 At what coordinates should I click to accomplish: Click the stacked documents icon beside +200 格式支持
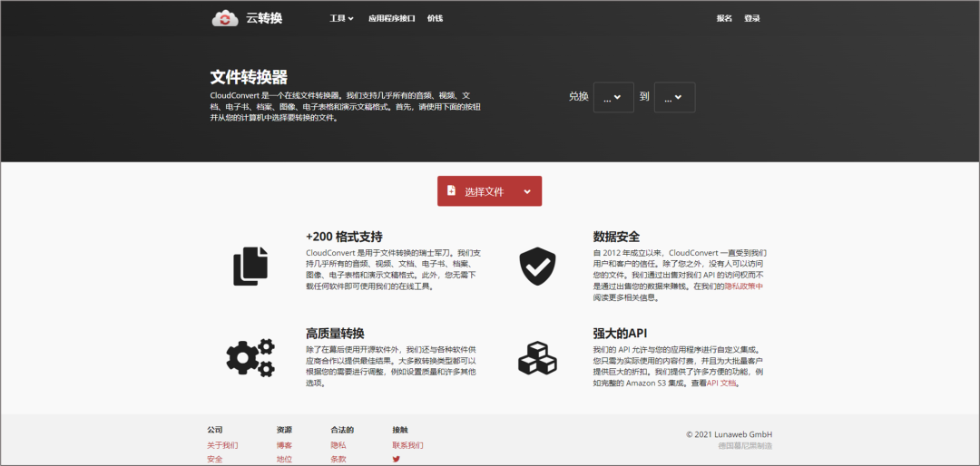250,266
